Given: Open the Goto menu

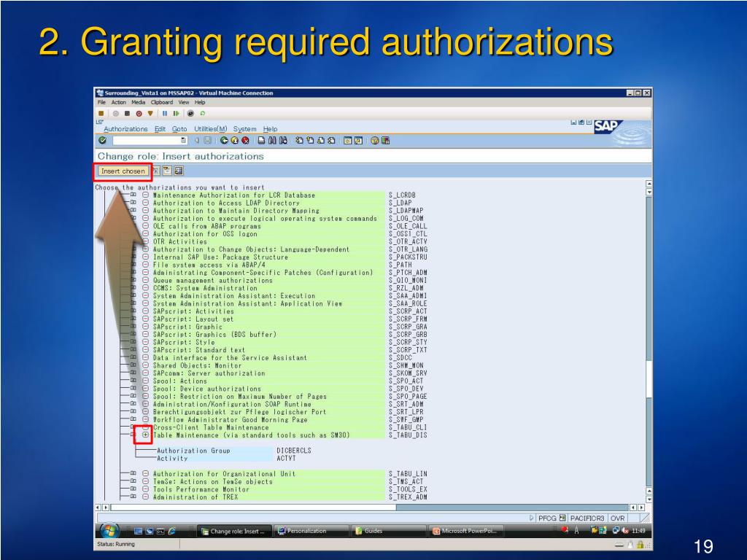Looking at the screenshot, I should [179, 129].
